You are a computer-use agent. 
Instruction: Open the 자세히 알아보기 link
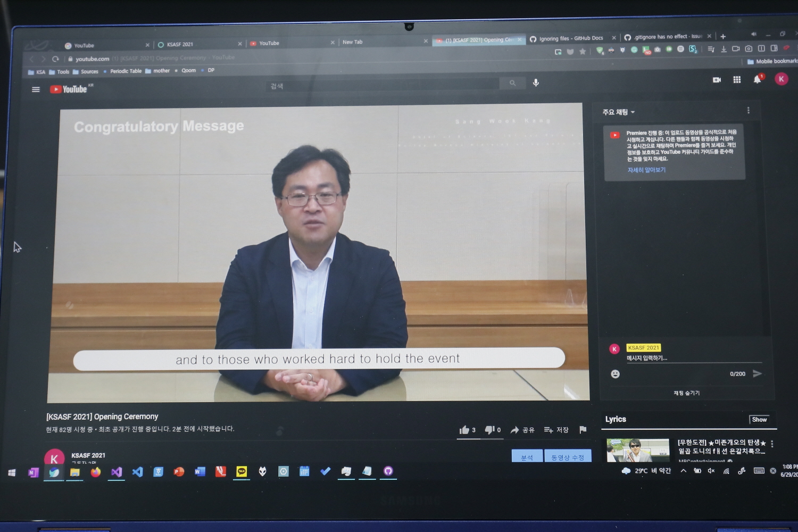(x=646, y=170)
